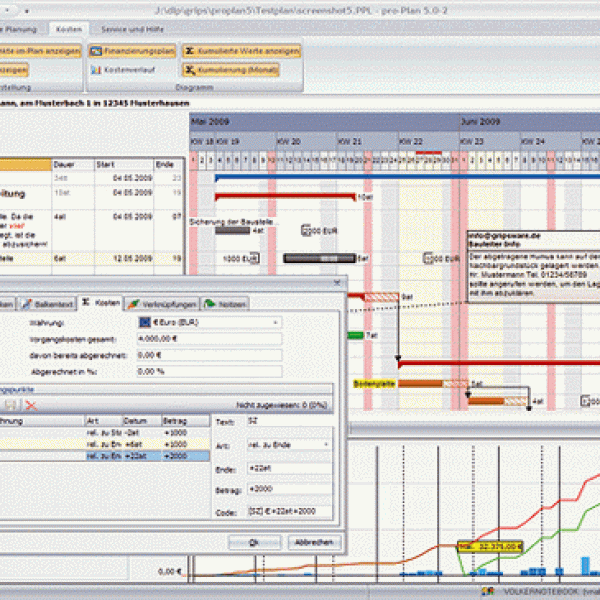Click the Betrag input field with +2000

pyautogui.click(x=290, y=491)
